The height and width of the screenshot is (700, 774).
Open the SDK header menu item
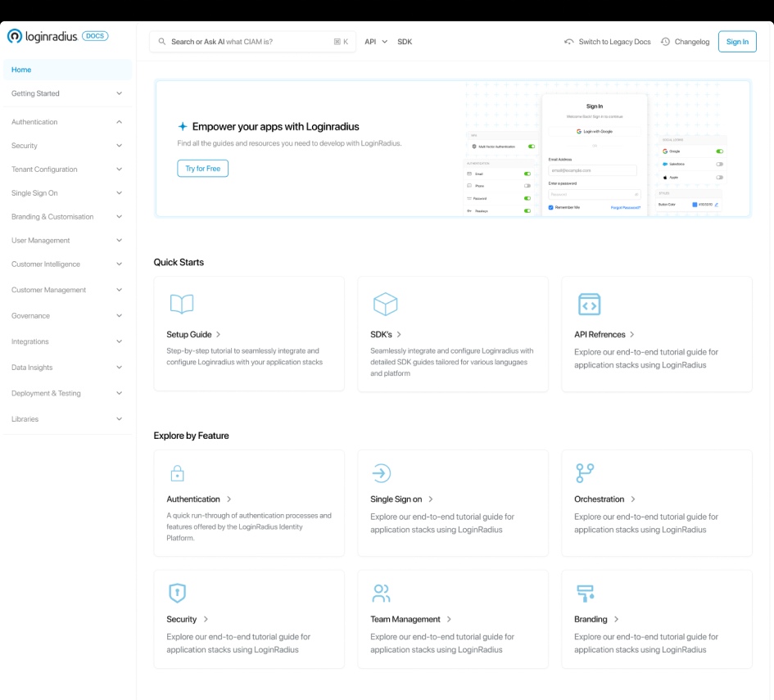405,42
